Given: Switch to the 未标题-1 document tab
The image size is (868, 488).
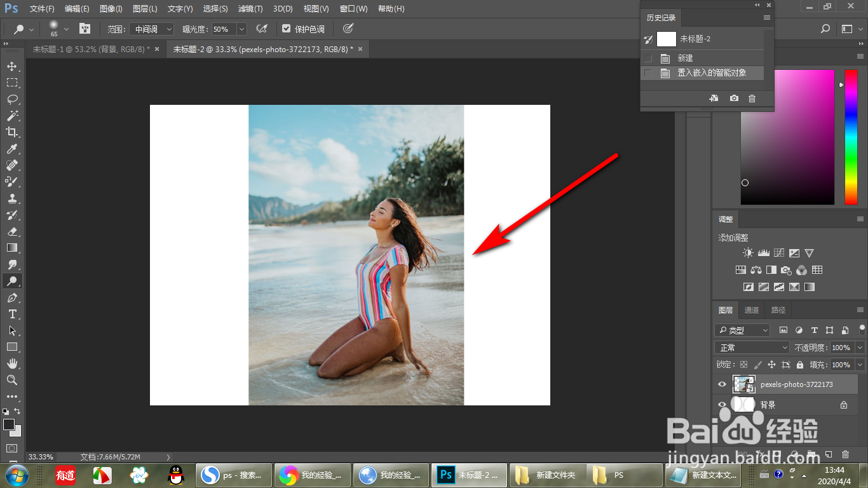Looking at the screenshot, I should 95,49.
